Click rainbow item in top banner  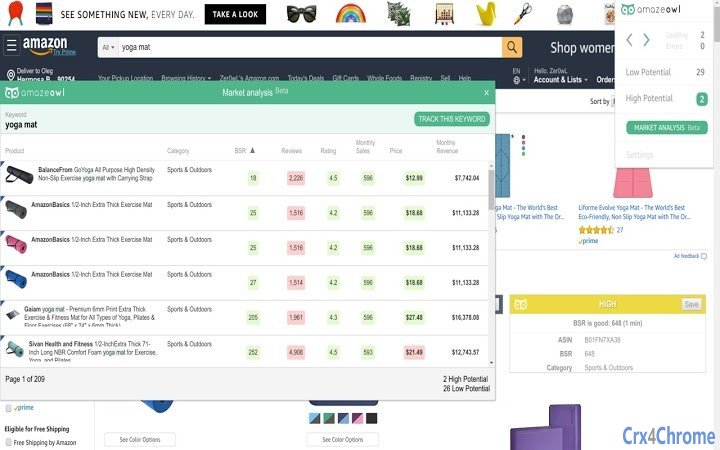click(351, 14)
